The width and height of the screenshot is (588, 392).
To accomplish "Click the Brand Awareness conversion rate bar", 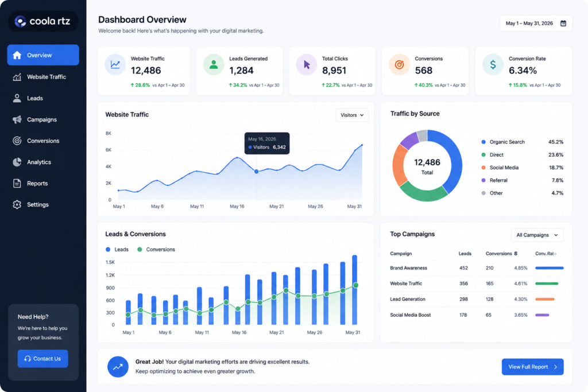I will (x=550, y=268).
